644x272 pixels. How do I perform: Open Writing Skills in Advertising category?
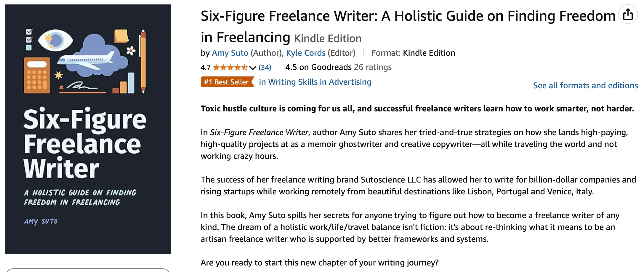pos(315,82)
